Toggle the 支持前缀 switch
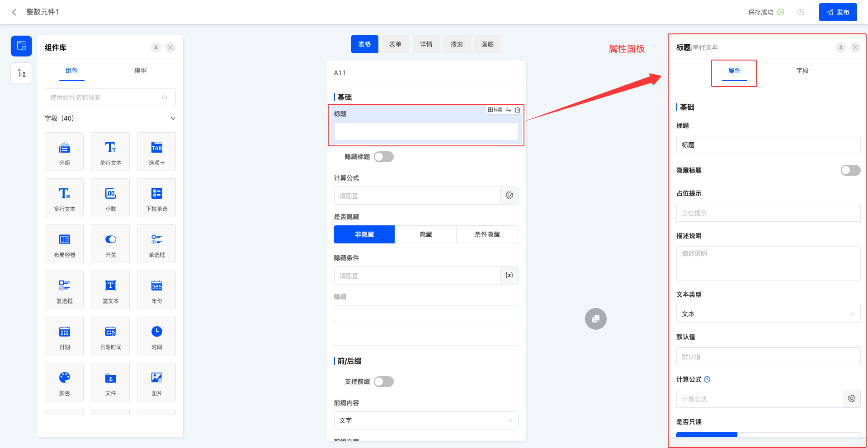Image resolution: width=868 pixels, height=448 pixels. coord(384,382)
